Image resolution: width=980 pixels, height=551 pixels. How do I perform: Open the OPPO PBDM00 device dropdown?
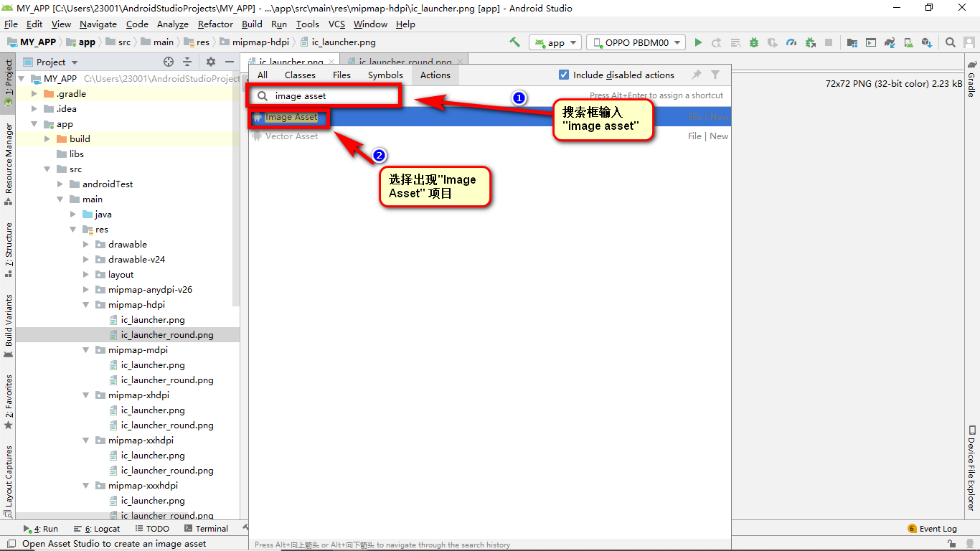point(636,42)
